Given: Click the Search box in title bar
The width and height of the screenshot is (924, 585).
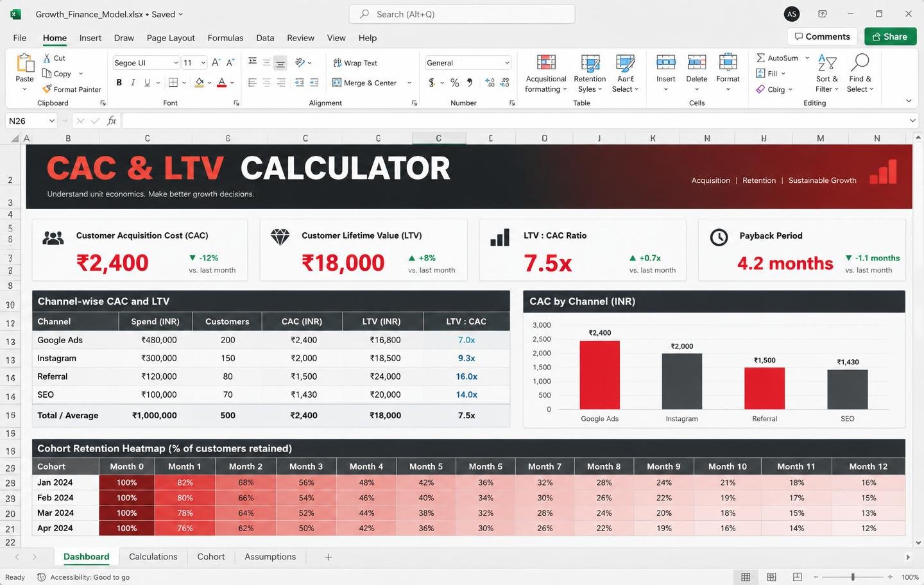Looking at the screenshot, I should pos(462,14).
